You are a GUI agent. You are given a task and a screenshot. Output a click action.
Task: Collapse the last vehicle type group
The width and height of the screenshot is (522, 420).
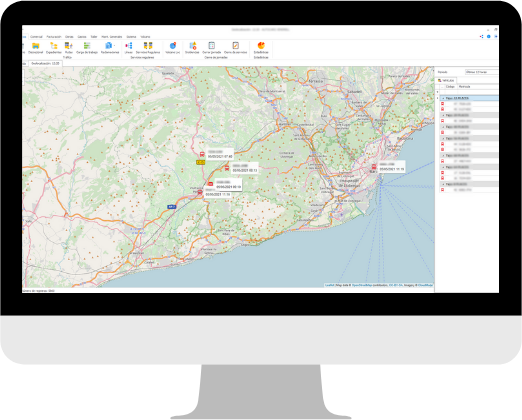[x=443, y=184]
